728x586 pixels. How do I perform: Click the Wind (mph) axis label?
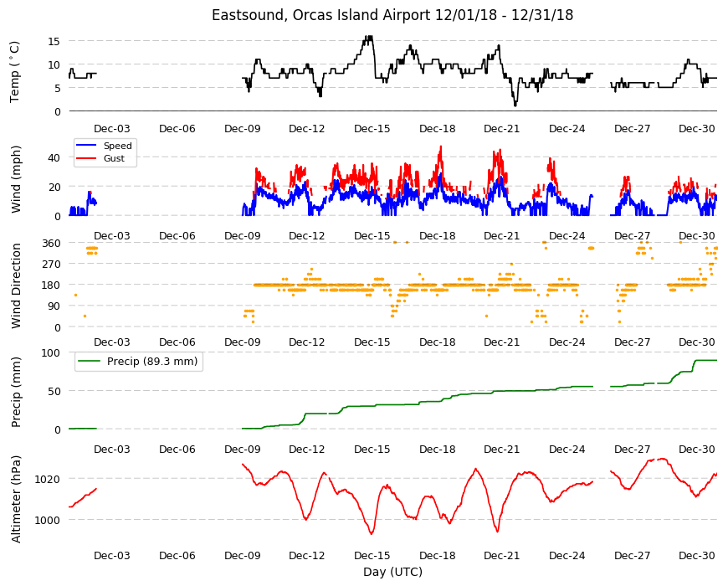point(16,179)
